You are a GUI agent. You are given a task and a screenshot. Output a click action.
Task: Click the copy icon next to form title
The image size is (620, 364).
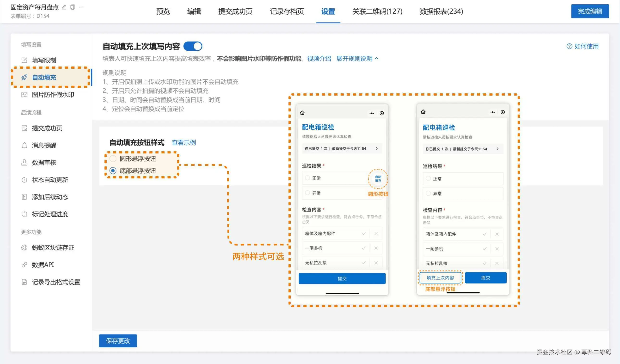point(72,7)
